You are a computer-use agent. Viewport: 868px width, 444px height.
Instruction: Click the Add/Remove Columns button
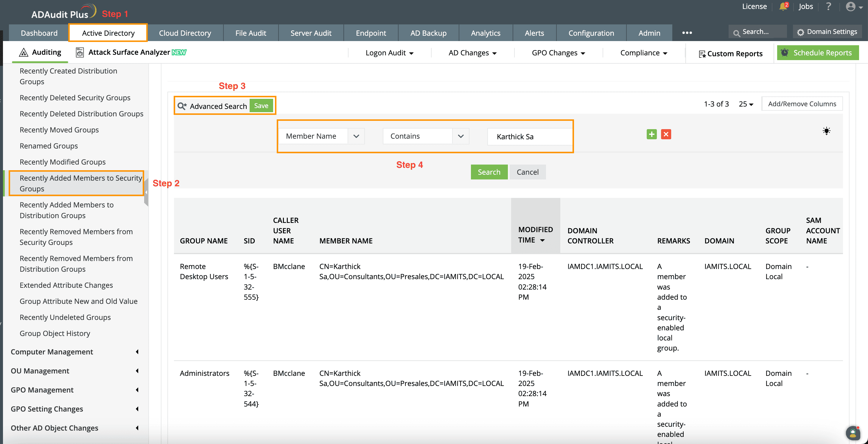[x=802, y=104]
